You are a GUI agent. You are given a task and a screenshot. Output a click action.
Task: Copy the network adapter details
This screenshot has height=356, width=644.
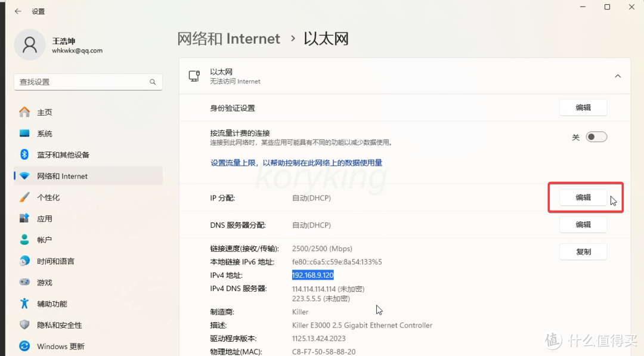click(583, 252)
